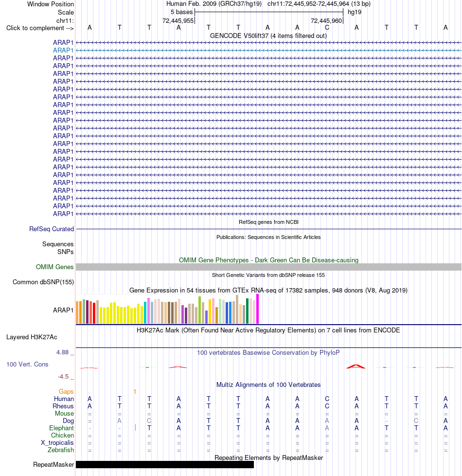Click the '5 bases' scale label

pos(181,12)
